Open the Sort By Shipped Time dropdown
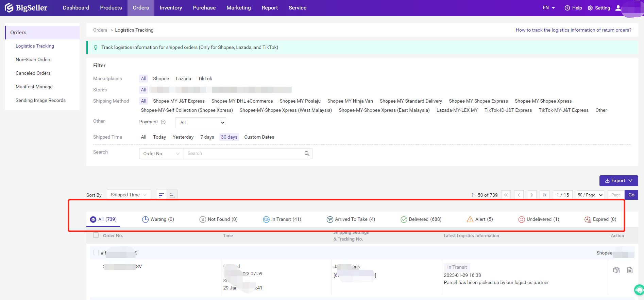Image resolution: width=644 pixels, height=300 pixels. click(x=129, y=195)
